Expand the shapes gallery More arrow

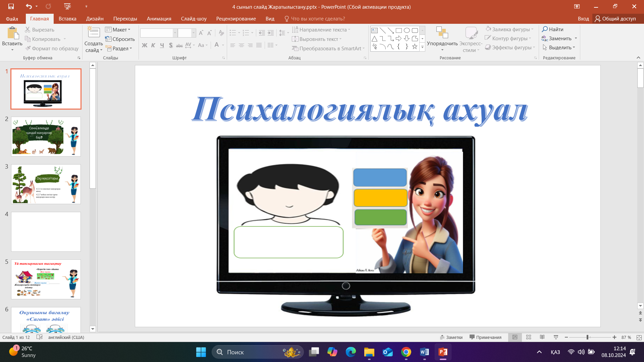click(422, 48)
